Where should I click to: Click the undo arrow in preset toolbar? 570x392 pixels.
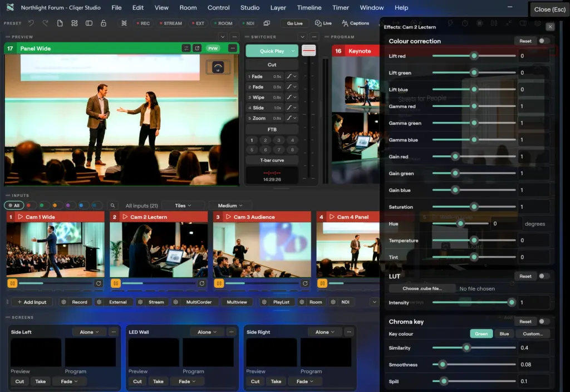31,23
